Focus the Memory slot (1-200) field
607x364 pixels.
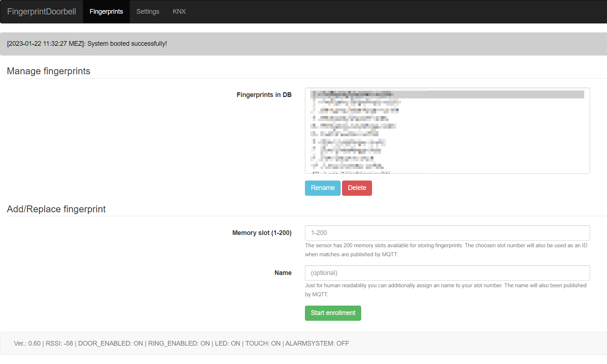point(447,233)
